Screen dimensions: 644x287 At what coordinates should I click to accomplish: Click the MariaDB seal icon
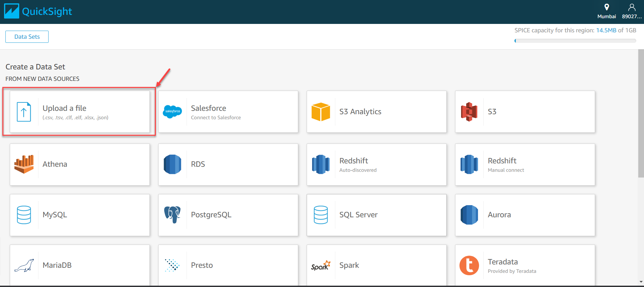24,265
